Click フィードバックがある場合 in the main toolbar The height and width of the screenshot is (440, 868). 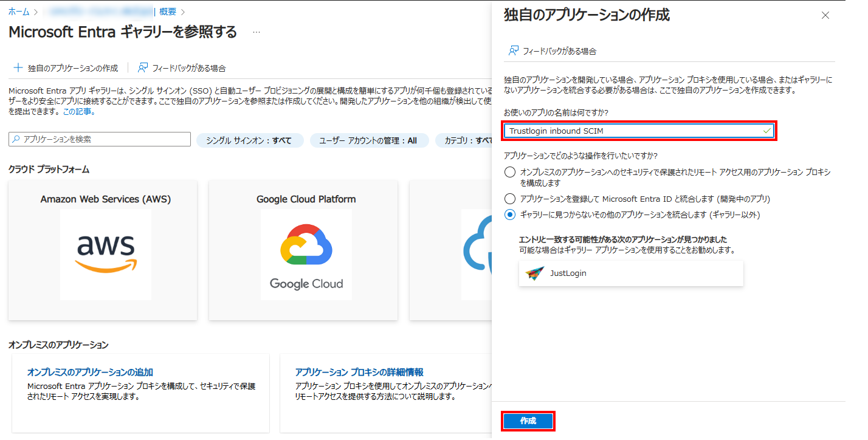click(x=182, y=68)
